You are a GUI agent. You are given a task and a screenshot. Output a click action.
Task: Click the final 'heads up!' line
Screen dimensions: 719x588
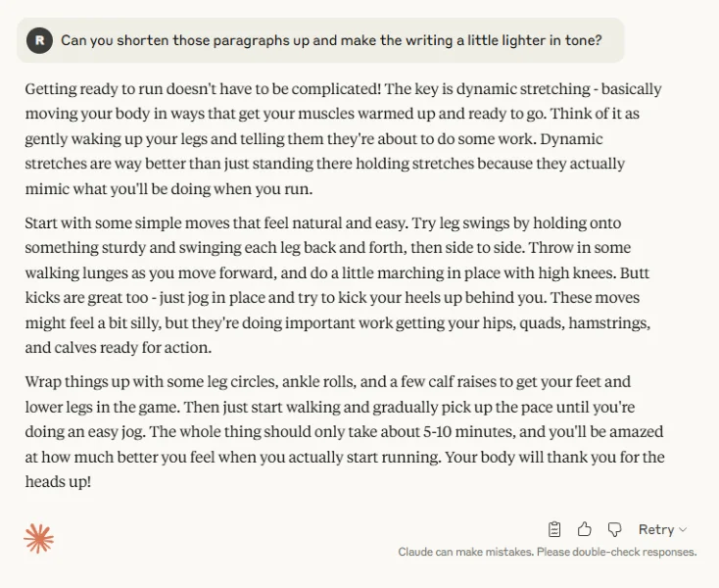pyautogui.click(x=58, y=481)
